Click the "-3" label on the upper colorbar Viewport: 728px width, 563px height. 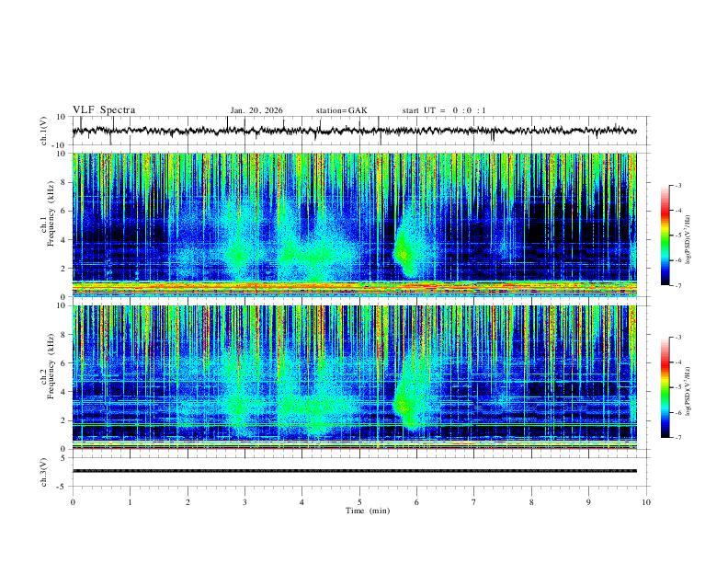pos(677,185)
